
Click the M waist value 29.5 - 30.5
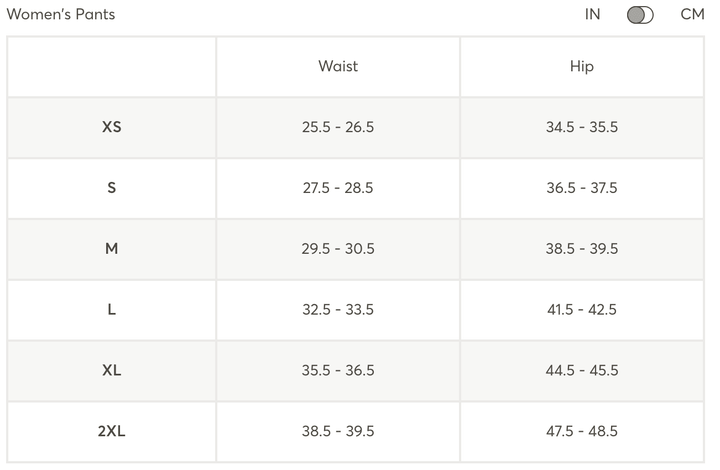[338, 249]
